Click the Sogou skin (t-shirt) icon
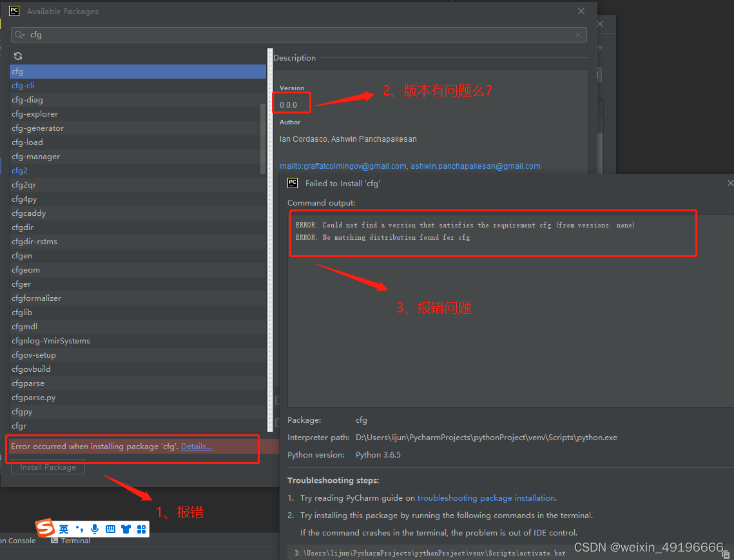Image resolution: width=734 pixels, height=560 pixels. pyautogui.click(x=125, y=528)
